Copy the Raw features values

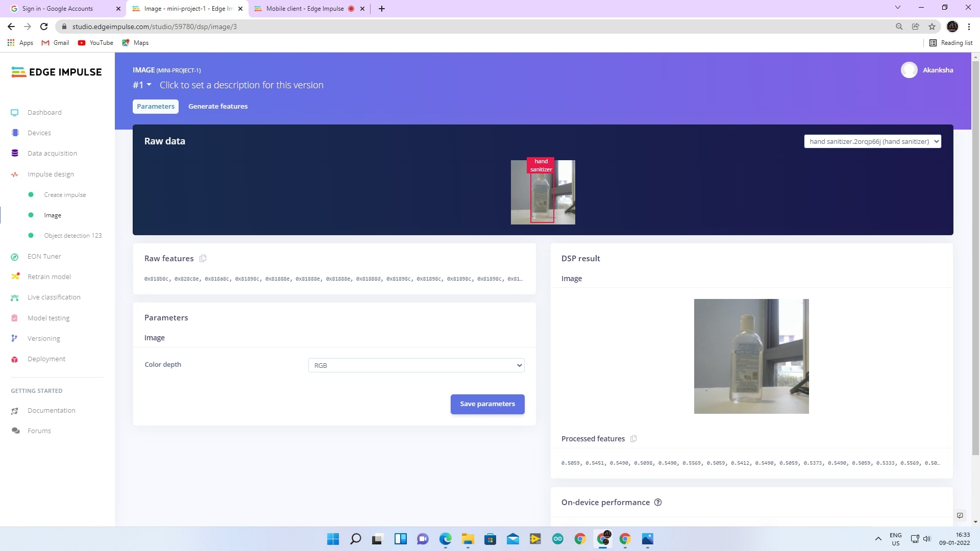pos(203,258)
